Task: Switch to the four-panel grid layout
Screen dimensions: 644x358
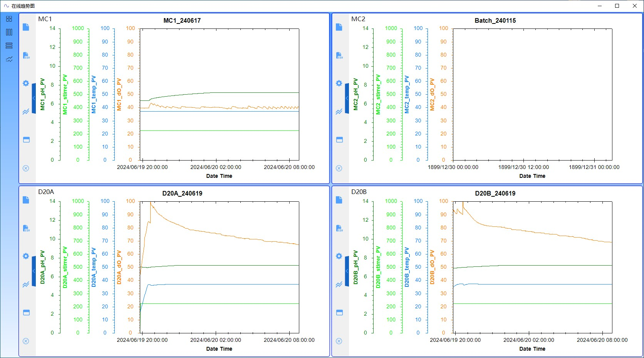Action: tap(9, 19)
